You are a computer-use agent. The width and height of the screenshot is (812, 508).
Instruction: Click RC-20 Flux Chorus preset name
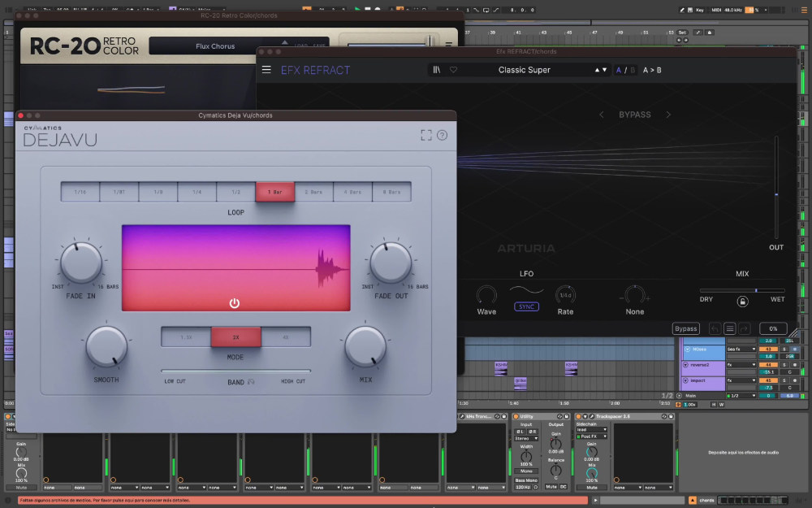(x=215, y=46)
